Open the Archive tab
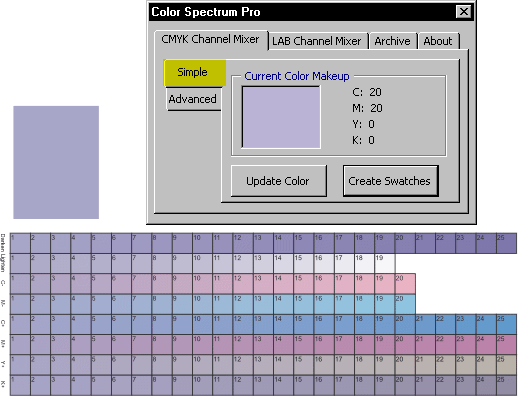The image size is (518, 396). coord(393,41)
